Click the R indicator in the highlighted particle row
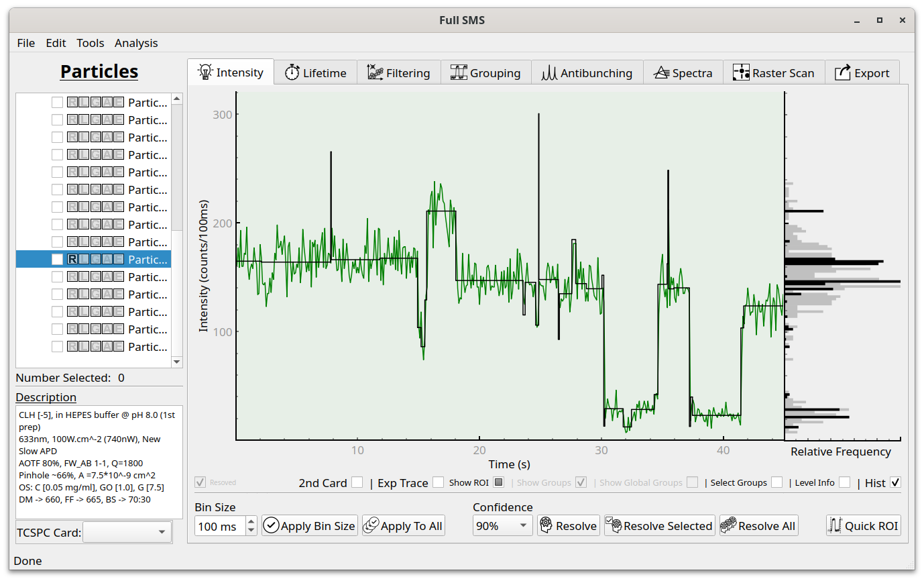 (72, 260)
